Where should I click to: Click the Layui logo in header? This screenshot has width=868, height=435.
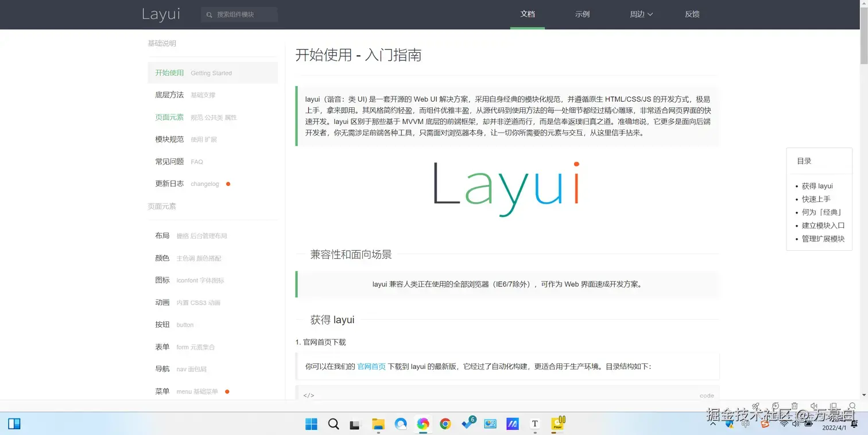coord(161,14)
